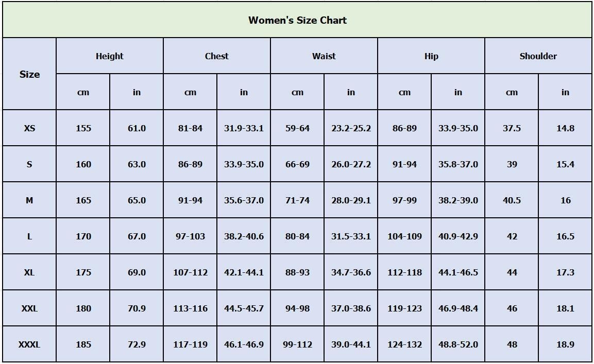This screenshot has width=594, height=364.
Task: Select waist inches cell 28.0-29.1
Action: coord(351,200)
